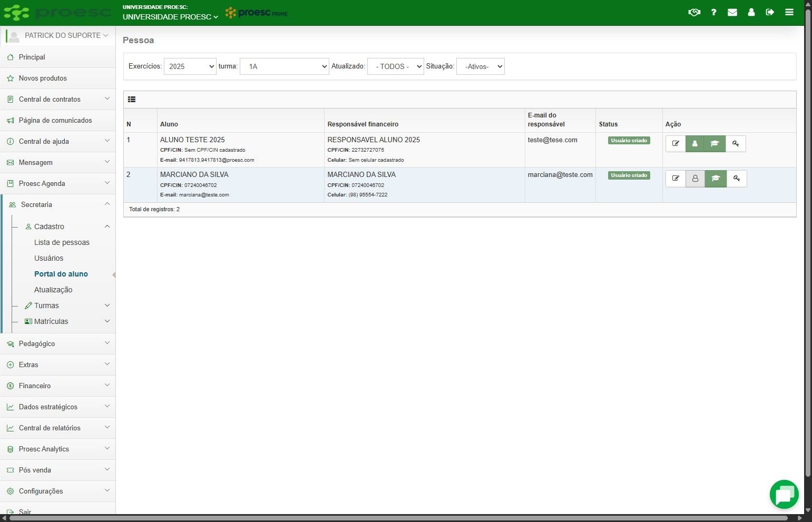The height and width of the screenshot is (522, 812).
Task: Collapse the sidebar using its edge arrow handle
Action: (x=114, y=274)
